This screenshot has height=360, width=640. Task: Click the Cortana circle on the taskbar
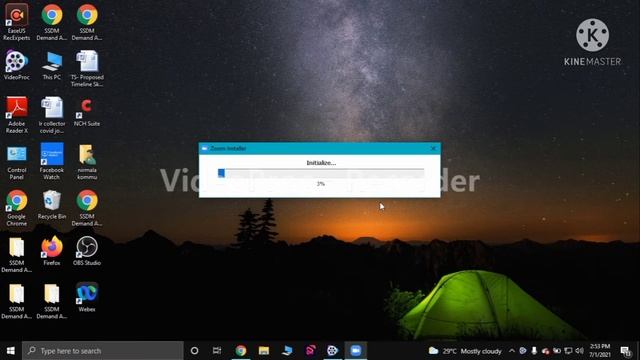194,351
